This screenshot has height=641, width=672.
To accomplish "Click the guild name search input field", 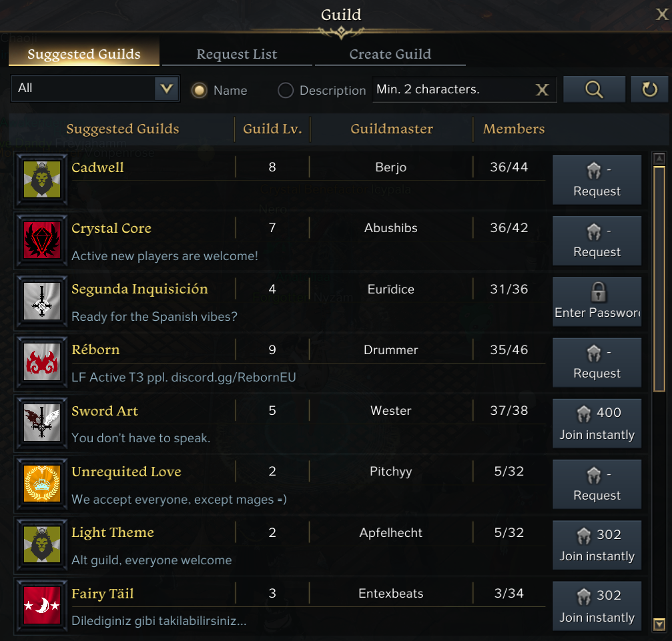I will pos(452,89).
